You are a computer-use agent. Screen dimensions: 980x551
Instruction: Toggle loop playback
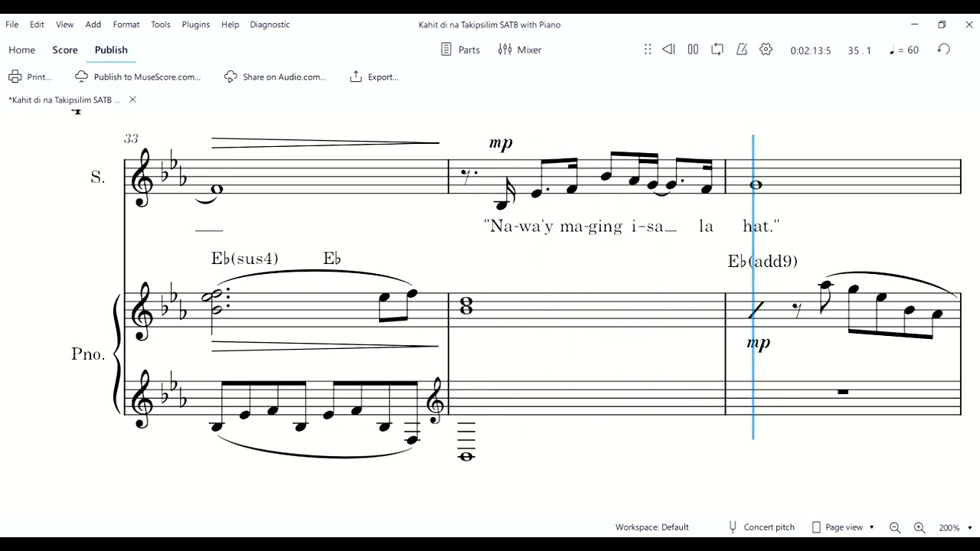point(717,50)
